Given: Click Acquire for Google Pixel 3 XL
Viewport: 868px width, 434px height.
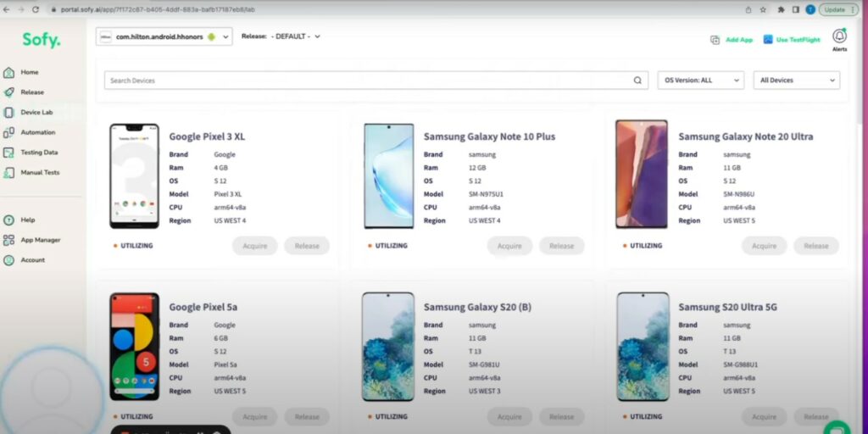Looking at the screenshot, I should tap(254, 246).
